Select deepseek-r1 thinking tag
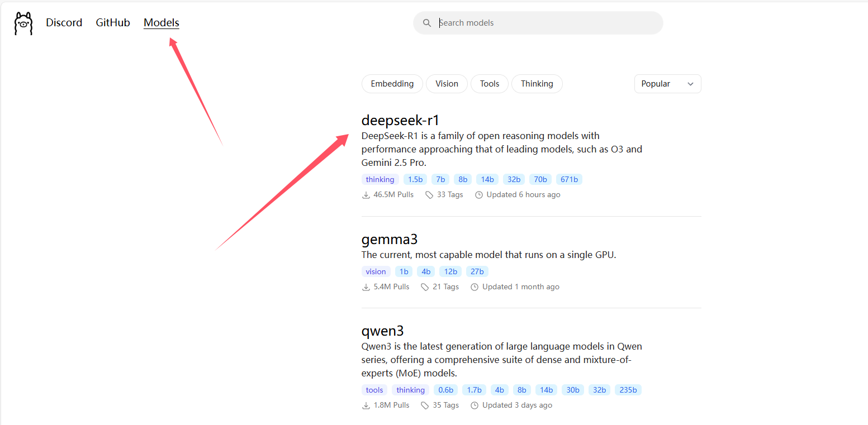 [380, 179]
